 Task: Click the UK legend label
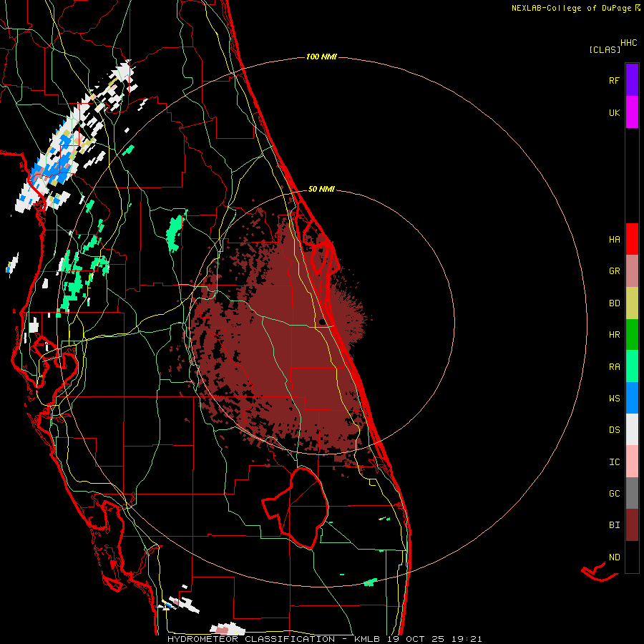pos(614,112)
